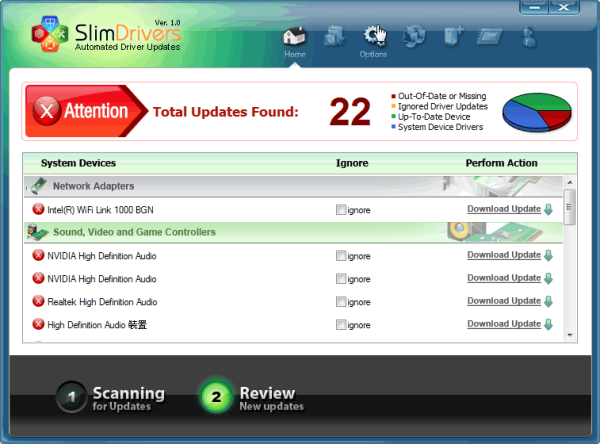Download update for High Definition Audio 装置
This screenshot has height=444, width=600.
point(504,324)
